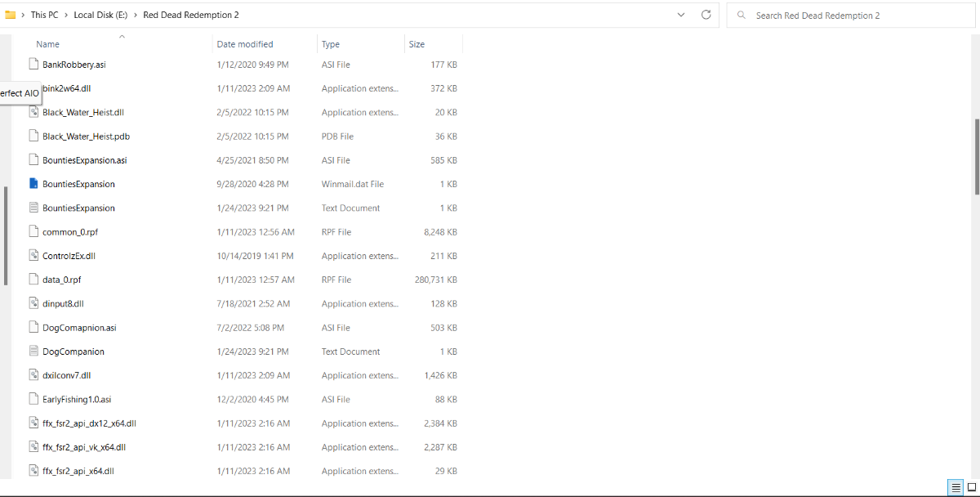The width and height of the screenshot is (980, 497).
Task: Click the Size column header
Action: (x=416, y=44)
